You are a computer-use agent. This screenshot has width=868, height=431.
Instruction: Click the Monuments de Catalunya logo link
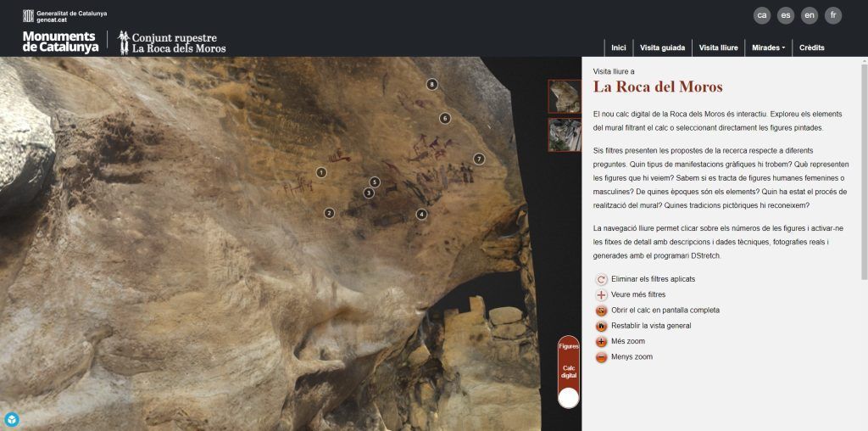pos(60,42)
